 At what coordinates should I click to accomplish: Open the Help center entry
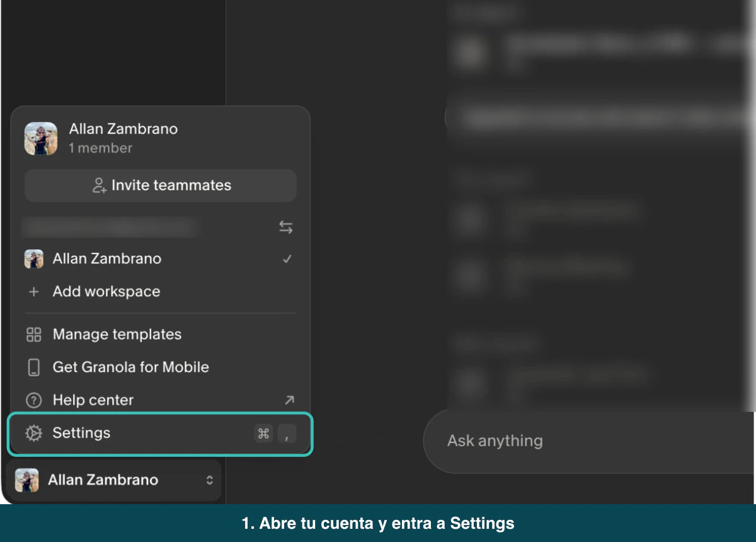coord(160,400)
